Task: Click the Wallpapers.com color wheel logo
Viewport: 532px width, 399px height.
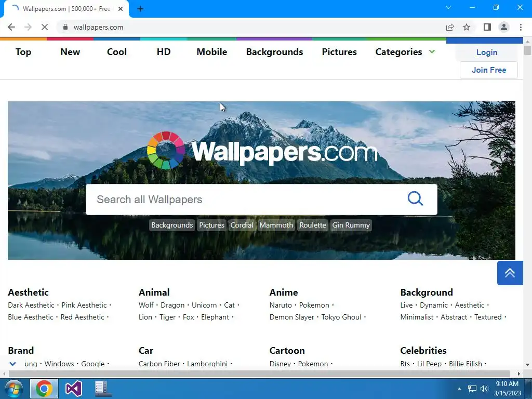Action: coord(166,150)
